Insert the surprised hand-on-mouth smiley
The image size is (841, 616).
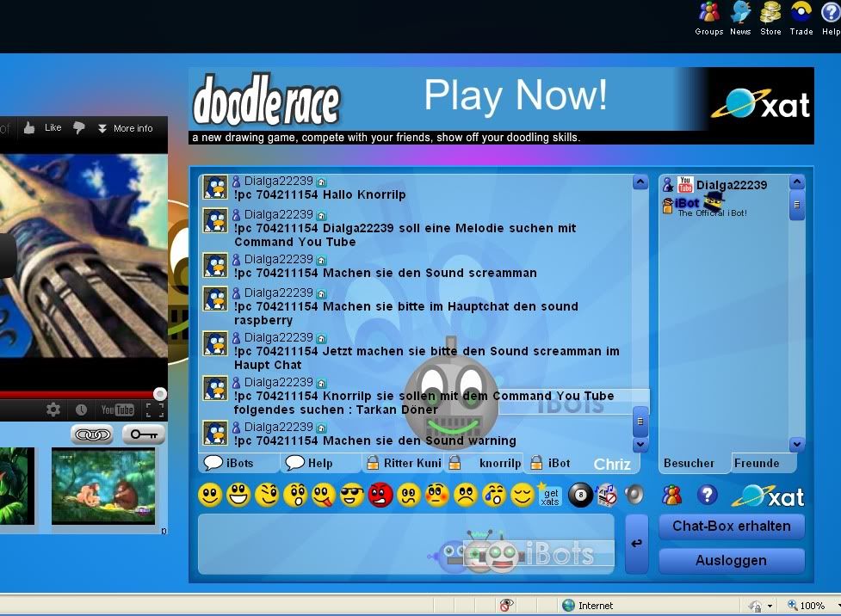tap(295, 495)
